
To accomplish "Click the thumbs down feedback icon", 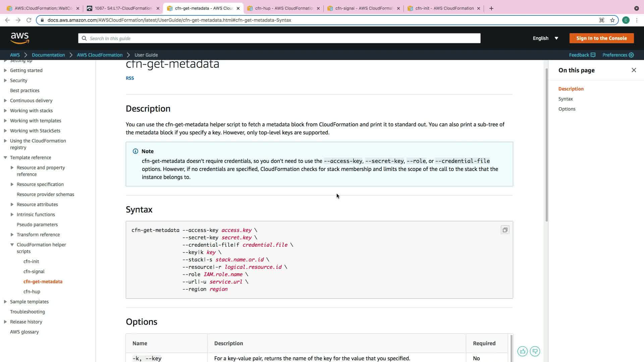I will 535,351.
